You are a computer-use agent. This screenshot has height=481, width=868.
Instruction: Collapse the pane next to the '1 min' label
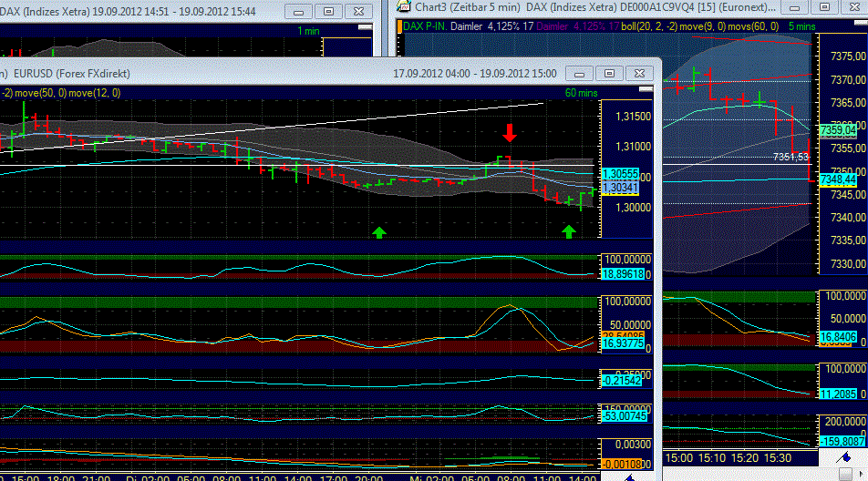click(x=366, y=27)
